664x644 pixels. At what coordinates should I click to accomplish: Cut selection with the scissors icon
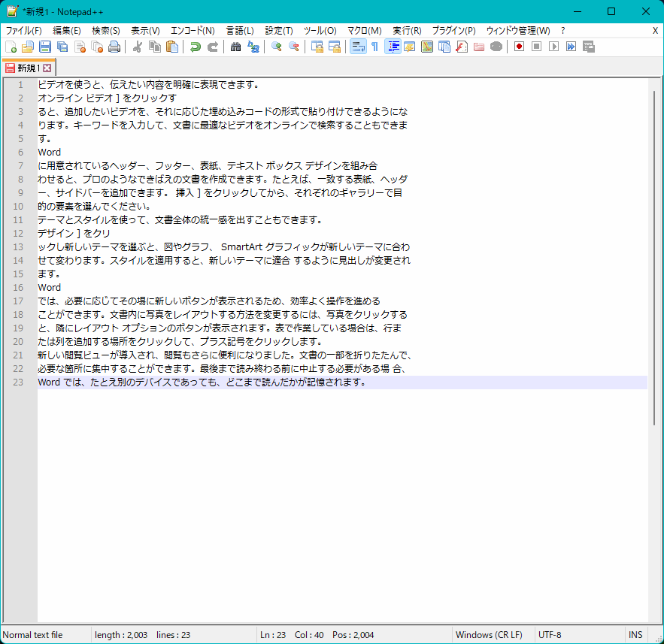[138, 47]
